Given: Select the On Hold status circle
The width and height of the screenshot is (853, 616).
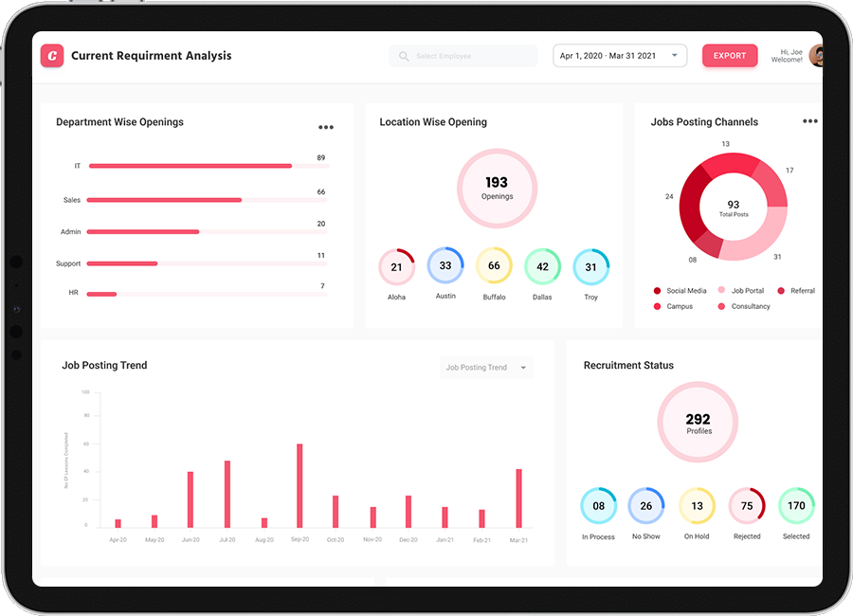Looking at the screenshot, I should (697, 506).
